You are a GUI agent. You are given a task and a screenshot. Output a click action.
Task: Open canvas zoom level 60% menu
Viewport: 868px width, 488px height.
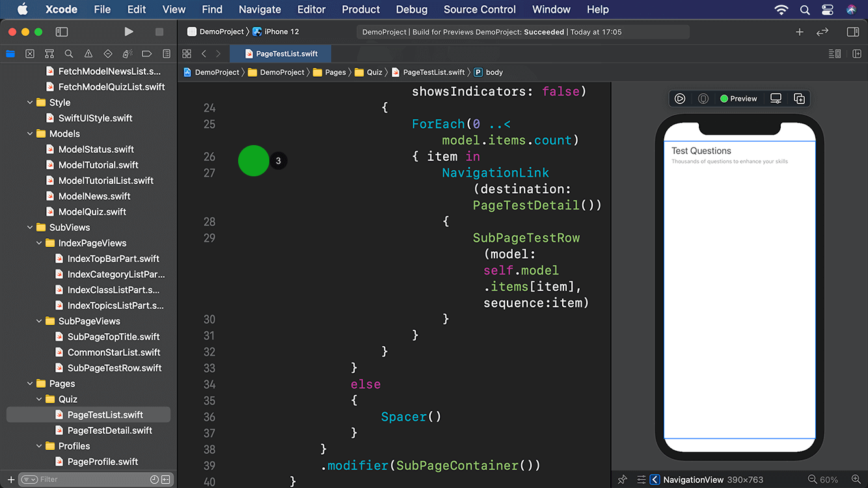pyautogui.click(x=829, y=480)
